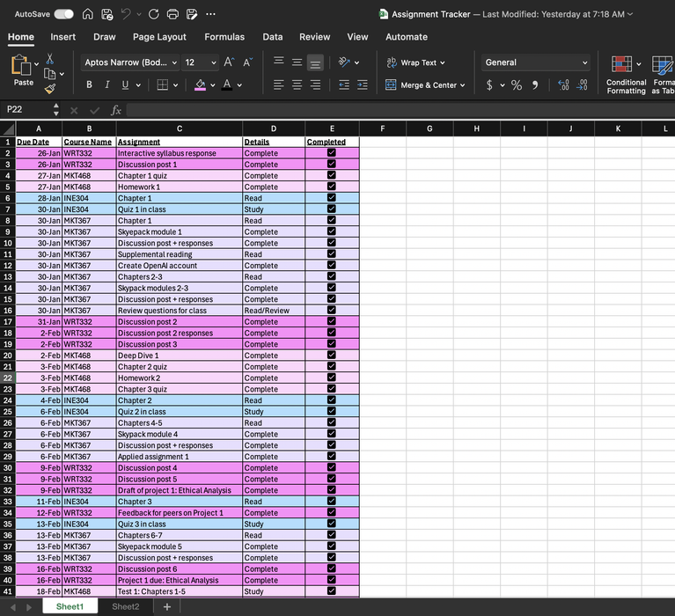This screenshot has height=616, width=675.
Task: Click the Undo arrow icon
Action: [x=126, y=14]
